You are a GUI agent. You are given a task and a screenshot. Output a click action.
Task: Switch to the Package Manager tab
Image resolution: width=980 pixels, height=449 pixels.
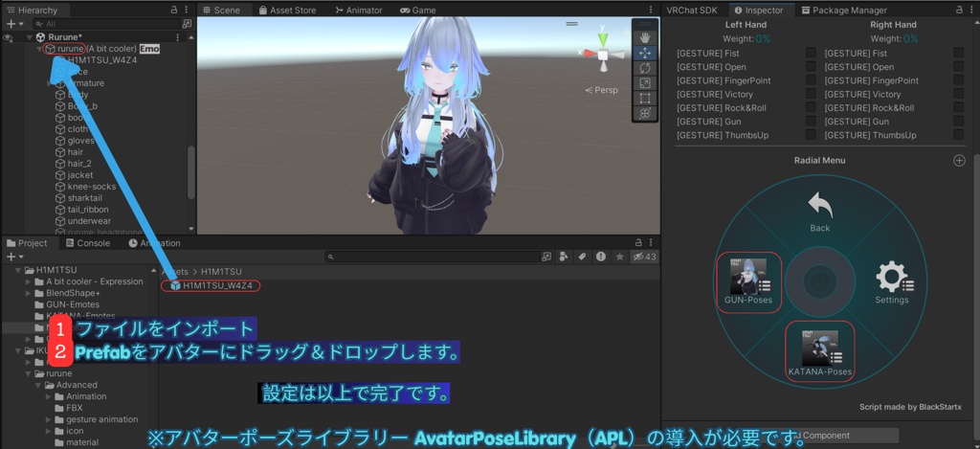coord(844,10)
